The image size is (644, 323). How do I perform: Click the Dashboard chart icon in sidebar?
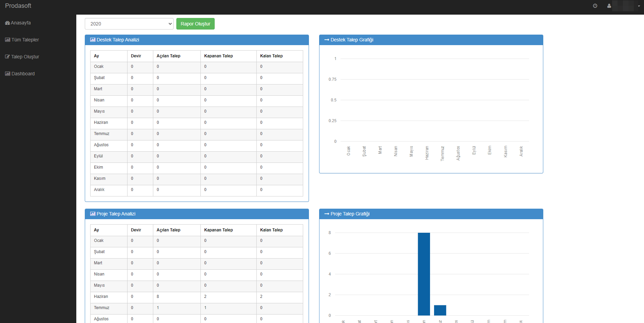[7, 74]
